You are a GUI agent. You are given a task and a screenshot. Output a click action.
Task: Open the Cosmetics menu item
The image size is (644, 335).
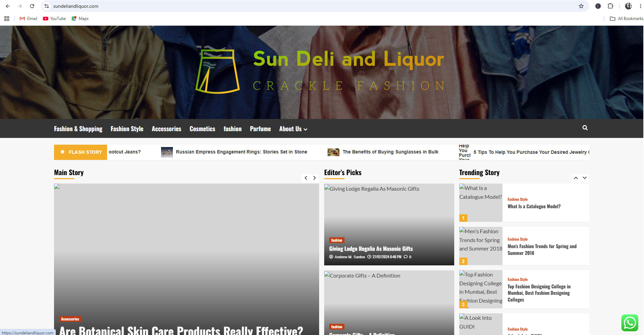[202, 129]
